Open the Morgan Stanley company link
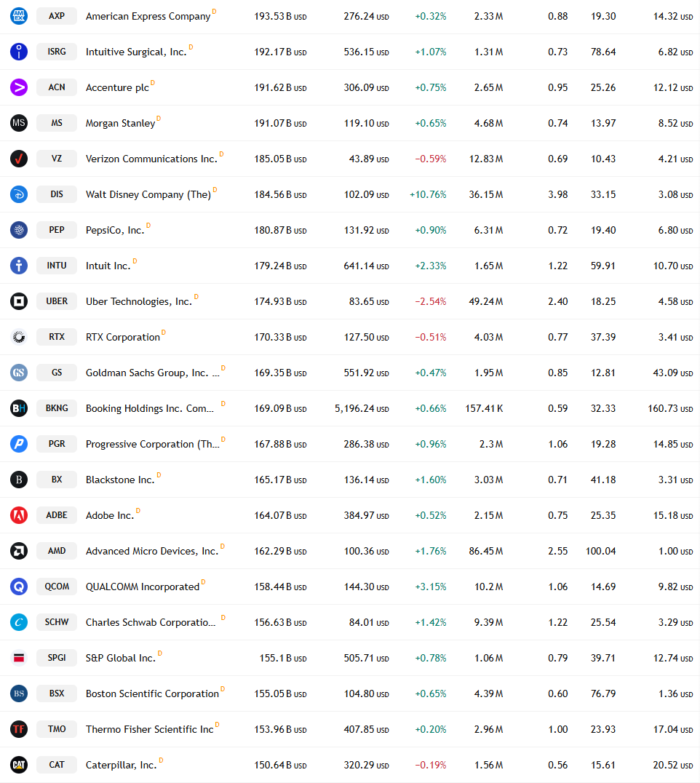Viewport: 700px width, 783px height. [x=120, y=123]
